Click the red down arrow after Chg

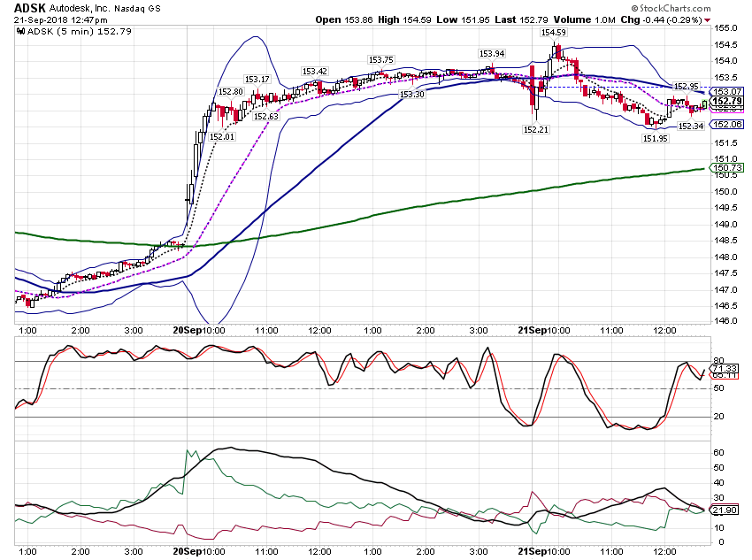pos(708,20)
